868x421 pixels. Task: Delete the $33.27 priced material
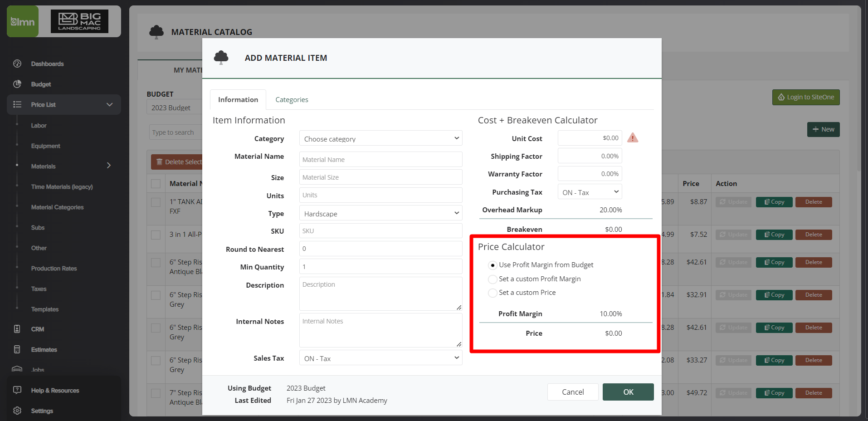(x=814, y=360)
